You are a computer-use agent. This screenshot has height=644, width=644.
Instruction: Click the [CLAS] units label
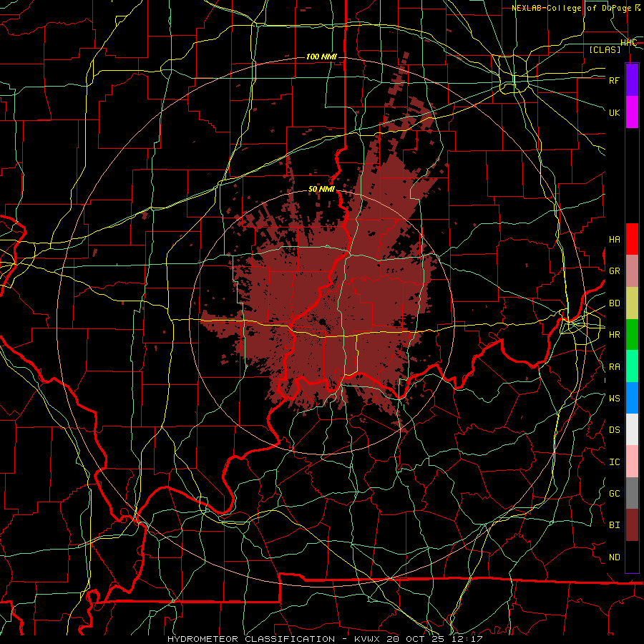click(605, 49)
